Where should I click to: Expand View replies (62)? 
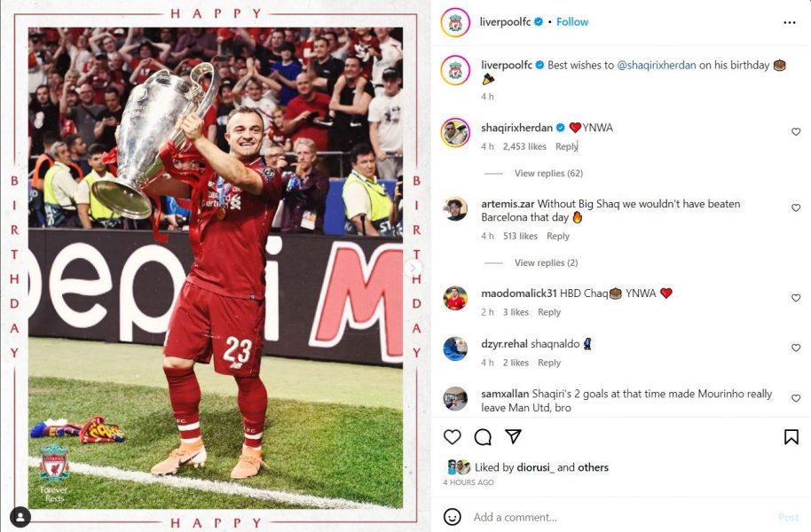pos(548,173)
